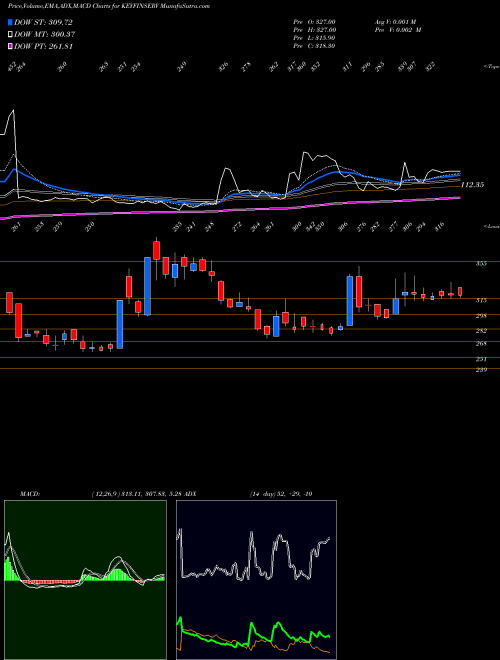The height and width of the screenshot is (660, 500).
Task: Click the '(14 day) 52, +29, -10' ADX values
Action: 281,494
